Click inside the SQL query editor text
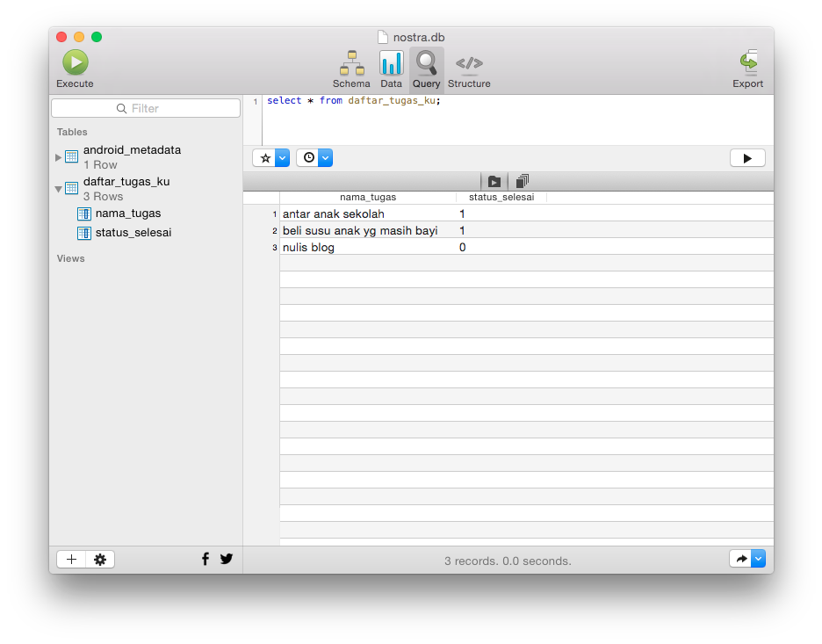822x644 pixels. (x=354, y=101)
